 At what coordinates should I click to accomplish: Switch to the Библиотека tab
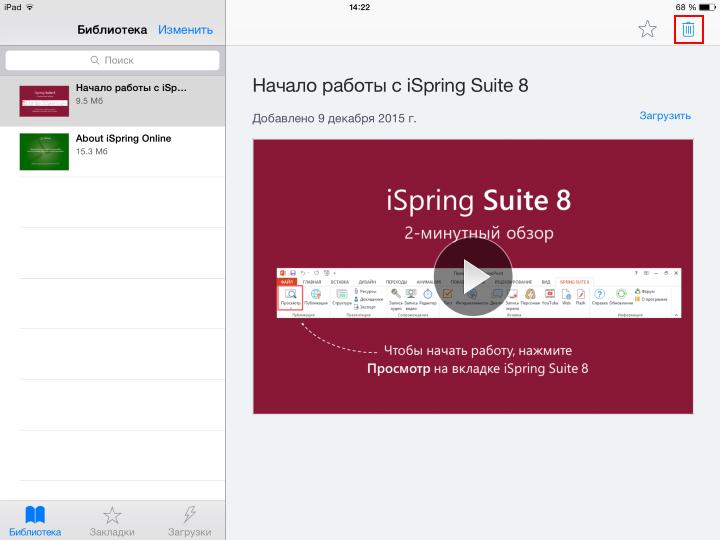pos(35,521)
